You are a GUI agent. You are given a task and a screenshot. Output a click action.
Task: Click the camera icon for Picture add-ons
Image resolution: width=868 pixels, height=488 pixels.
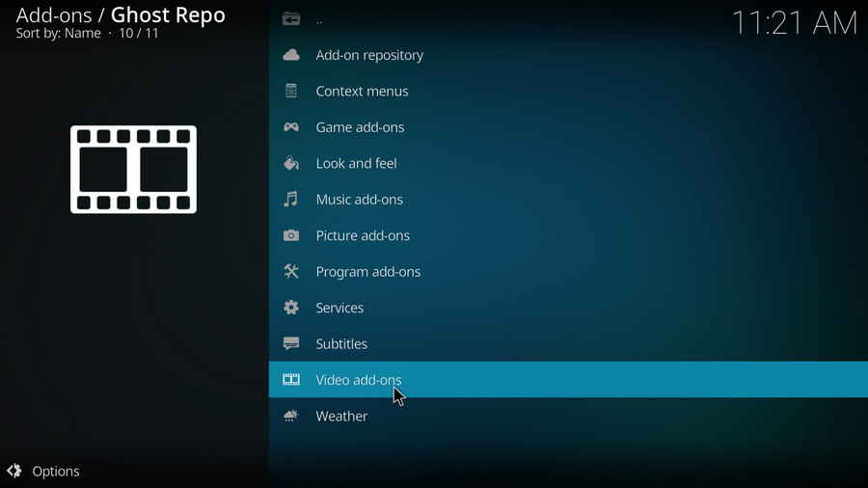coord(291,235)
